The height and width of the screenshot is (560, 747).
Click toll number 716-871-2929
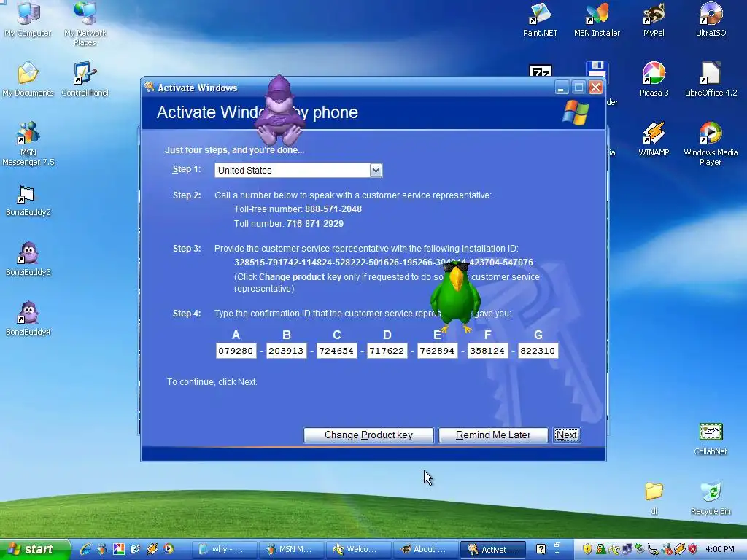[x=315, y=223]
